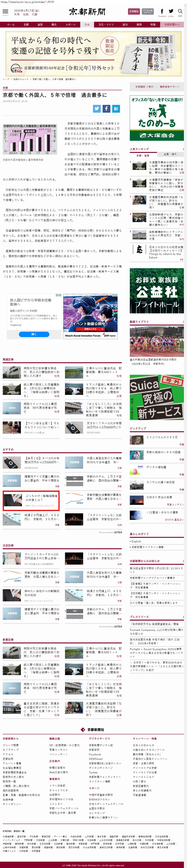Screen dimensions: 187x868
Task: Open the Suica 究極の新サービス ad
Action: click(x=157, y=397)
